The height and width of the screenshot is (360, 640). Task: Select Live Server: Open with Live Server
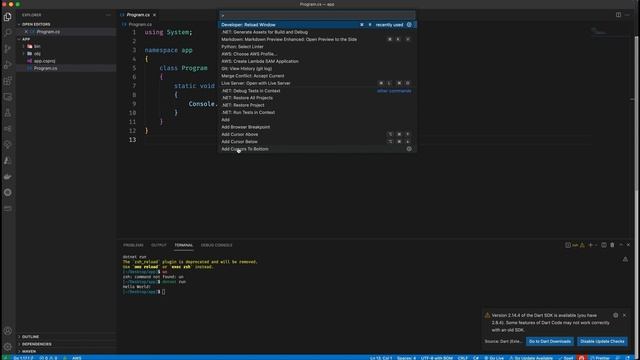(x=318, y=83)
